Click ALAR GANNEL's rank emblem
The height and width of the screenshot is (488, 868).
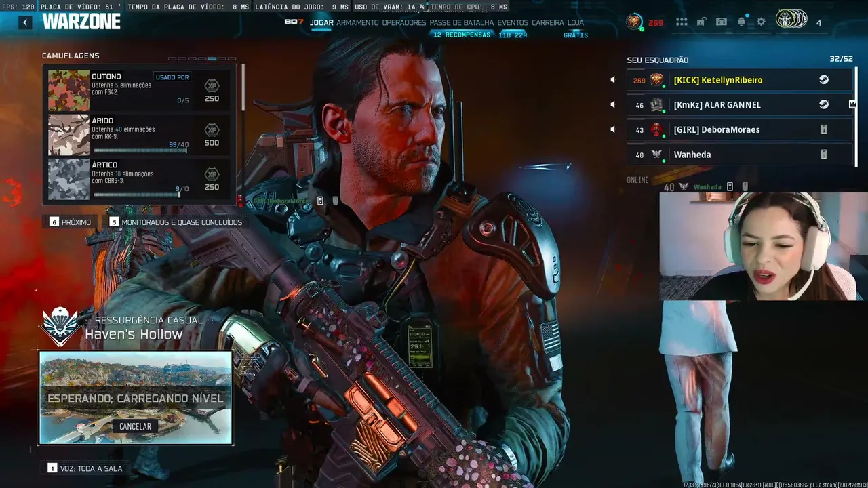[x=656, y=105]
